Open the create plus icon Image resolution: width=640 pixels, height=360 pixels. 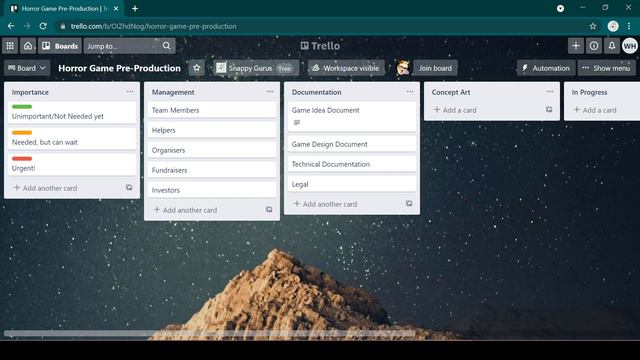point(576,46)
